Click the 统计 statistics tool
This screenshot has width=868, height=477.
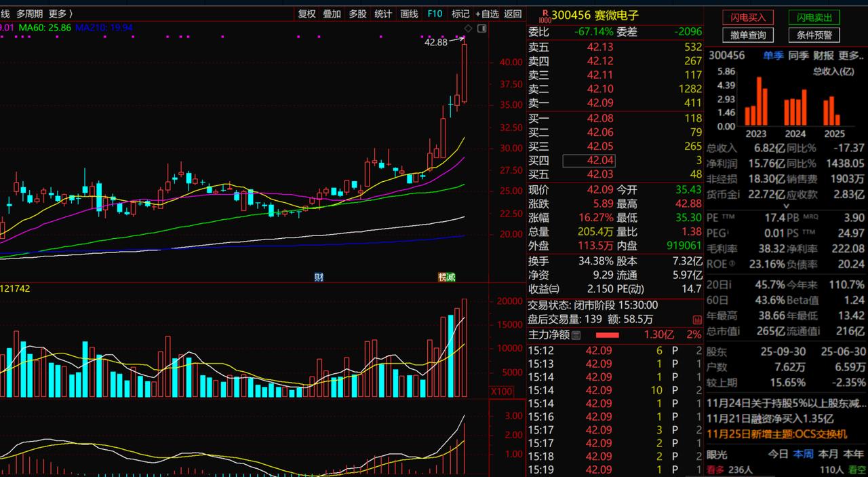tap(383, 14)
